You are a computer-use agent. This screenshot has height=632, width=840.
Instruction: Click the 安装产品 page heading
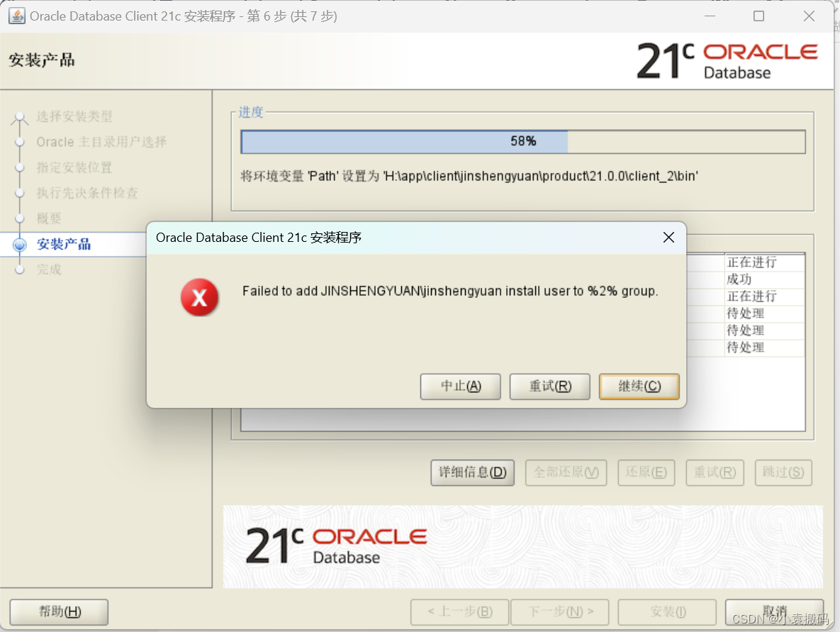pos(42,60)
